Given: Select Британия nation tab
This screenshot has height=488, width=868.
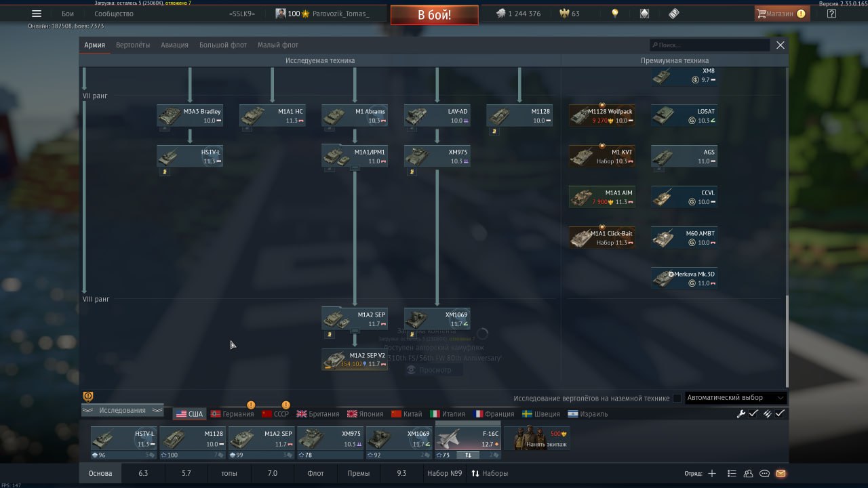Looking at the screenshot, I should (318, 413).
